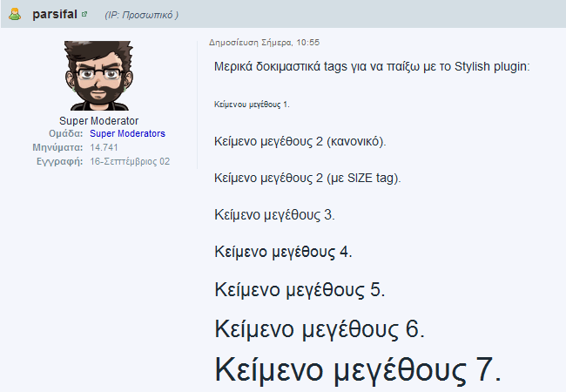Click the Μηνύματα: label

(x=57, y=147)
